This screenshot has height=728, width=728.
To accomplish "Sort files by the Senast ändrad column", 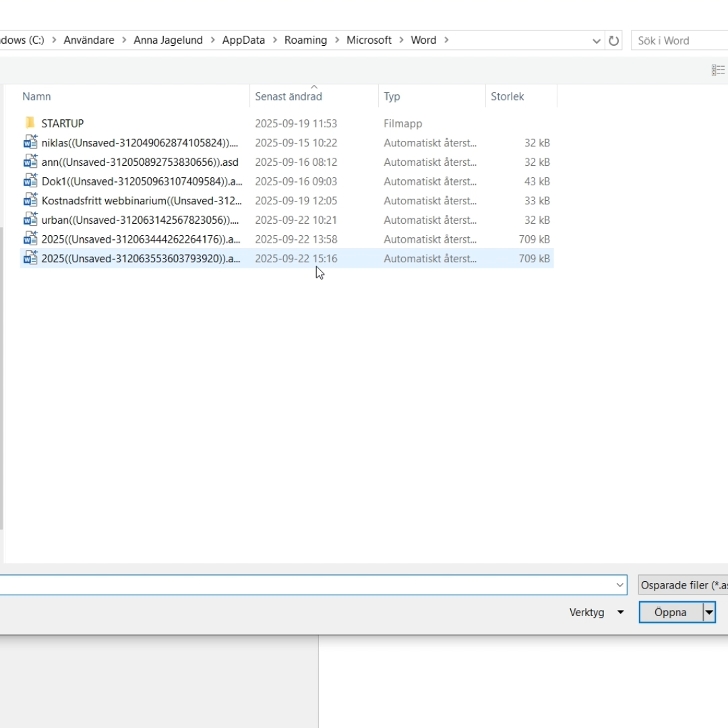I will (x=289, y=96).
